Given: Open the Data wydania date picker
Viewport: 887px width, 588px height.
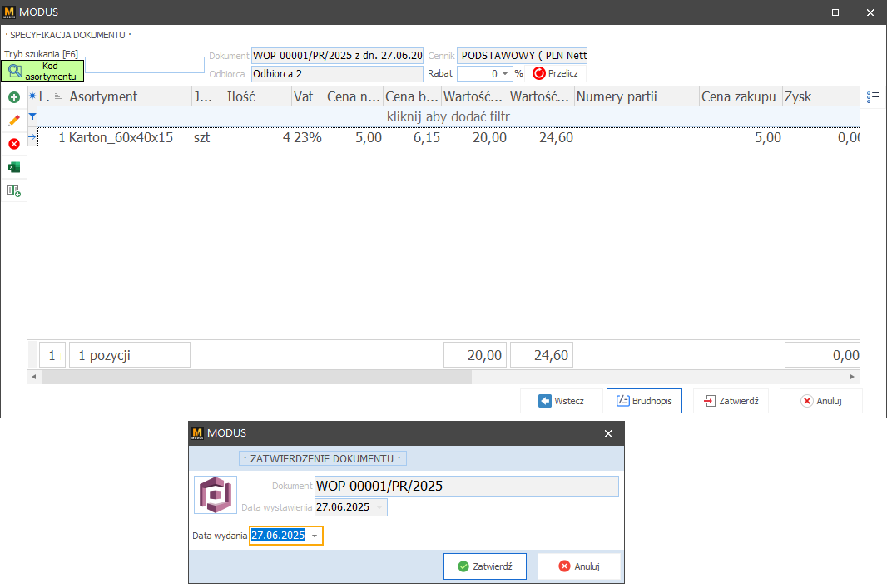Looking at the screenshot, I should 315,536.
